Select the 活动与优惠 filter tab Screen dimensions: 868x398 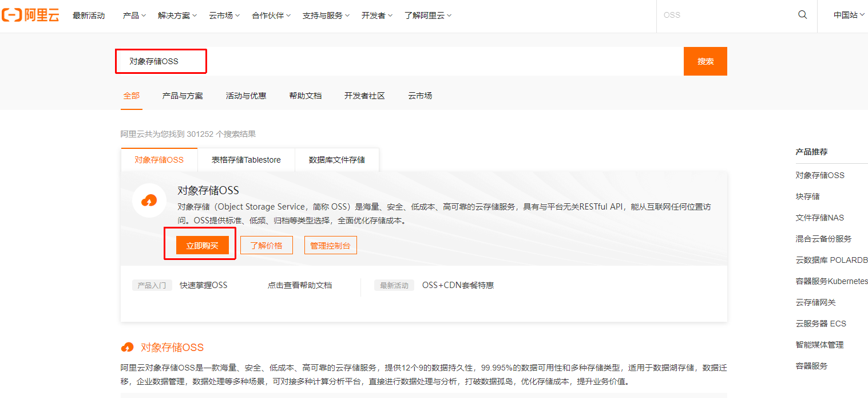(246, 96)
